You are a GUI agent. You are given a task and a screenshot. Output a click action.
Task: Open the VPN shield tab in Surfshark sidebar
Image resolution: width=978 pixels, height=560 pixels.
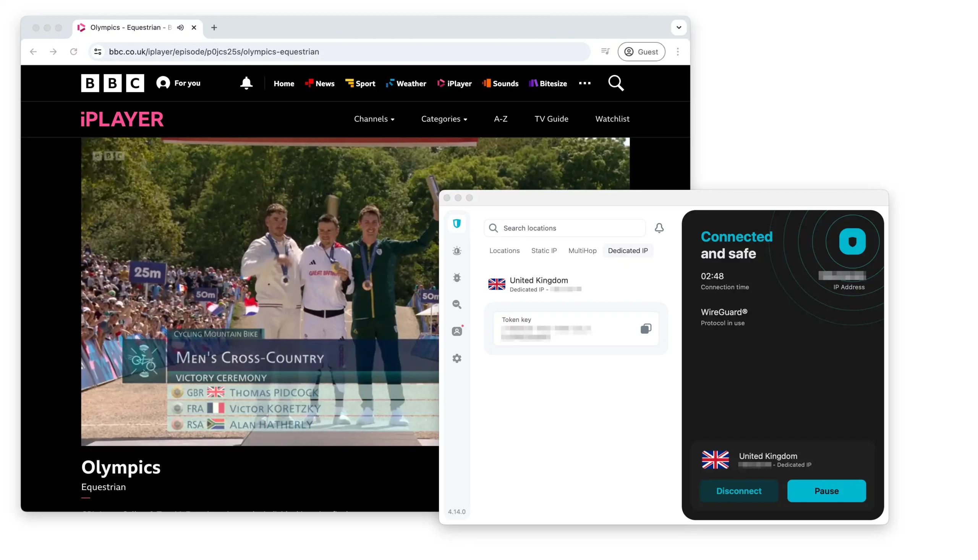coord(457,223)
